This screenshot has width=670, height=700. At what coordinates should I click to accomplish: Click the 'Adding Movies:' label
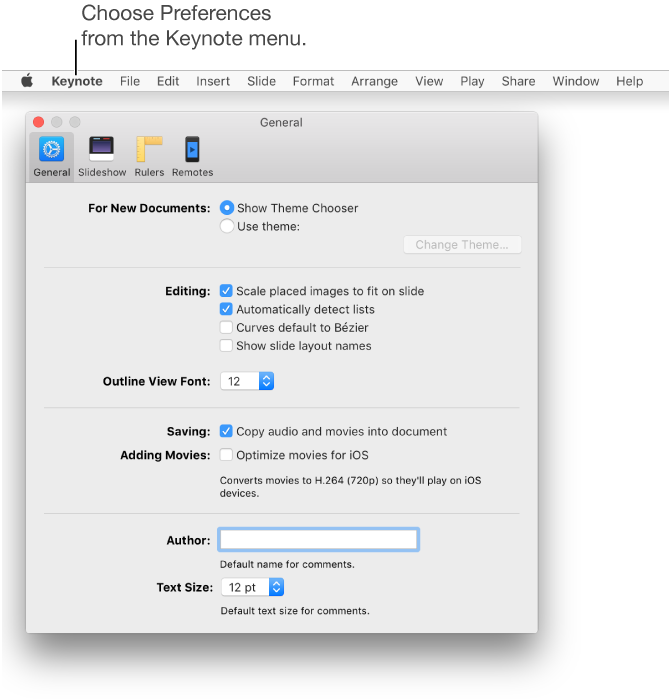pyautogui.click(x=165, y=455)
